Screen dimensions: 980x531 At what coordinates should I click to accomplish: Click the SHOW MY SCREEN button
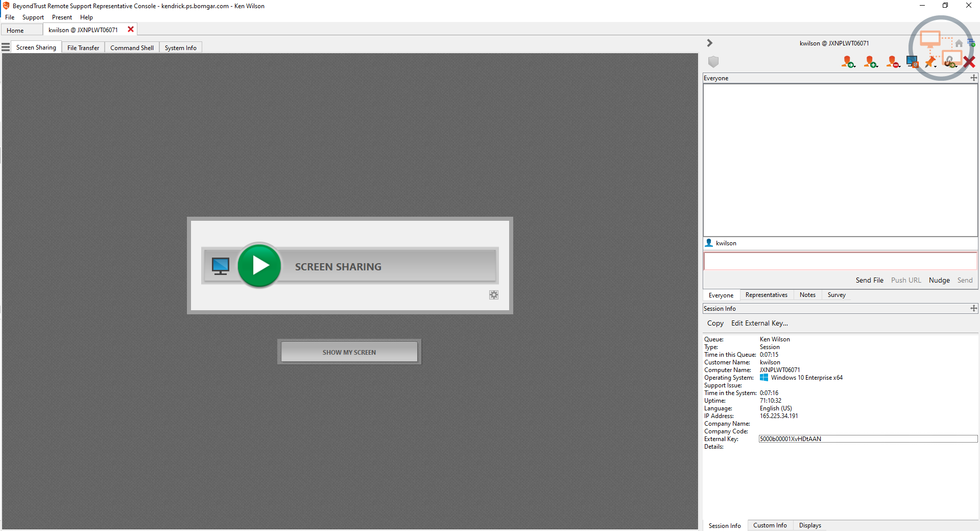(x=349, y=352)
